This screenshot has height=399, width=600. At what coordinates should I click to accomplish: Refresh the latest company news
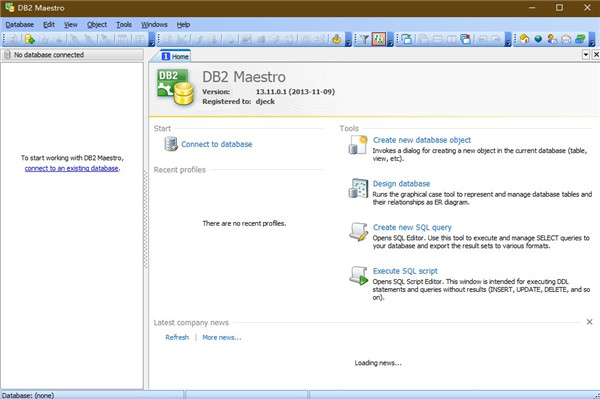point(177,337)
